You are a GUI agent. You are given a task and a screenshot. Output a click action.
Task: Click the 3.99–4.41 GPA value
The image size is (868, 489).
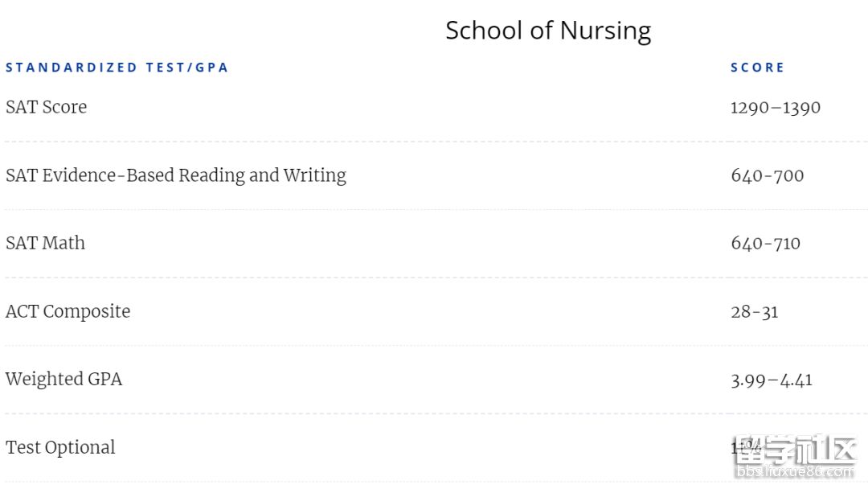(771, 380)
